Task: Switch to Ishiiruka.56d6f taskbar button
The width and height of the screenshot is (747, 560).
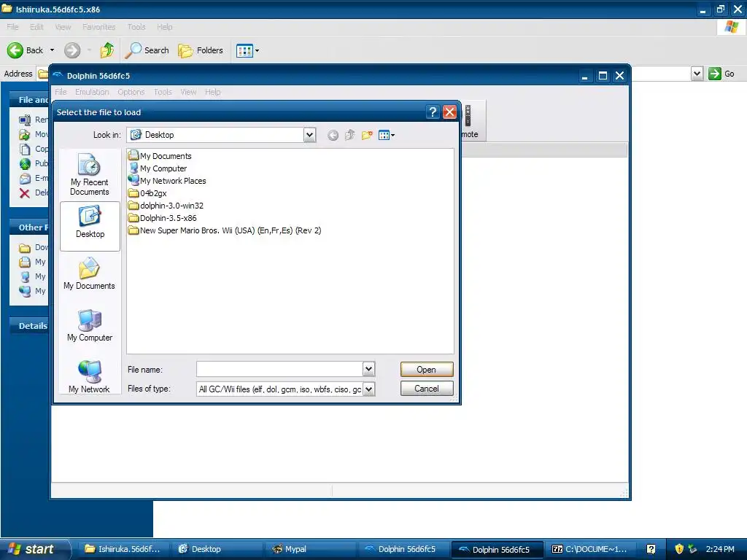Action: pos(123,549)
